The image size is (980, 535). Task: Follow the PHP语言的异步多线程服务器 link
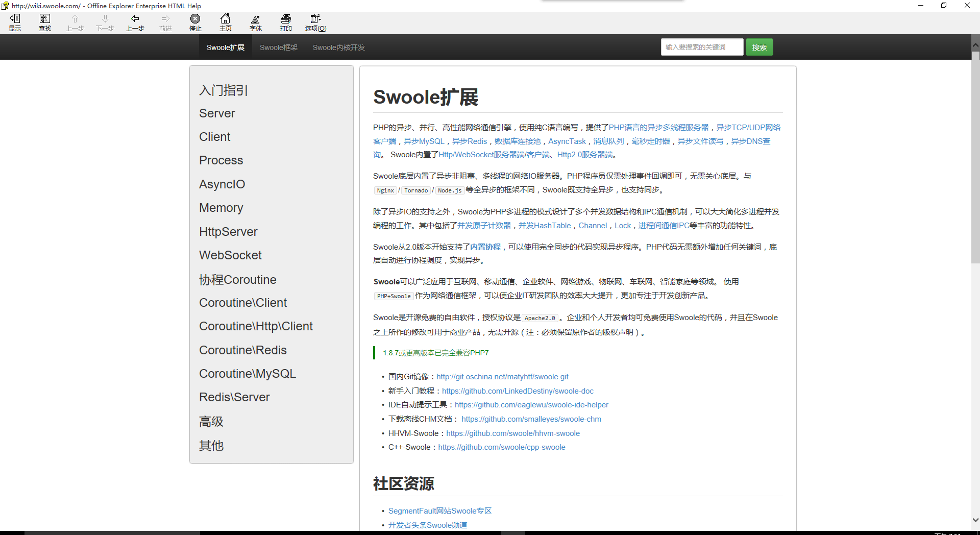[x=658, y=128]
